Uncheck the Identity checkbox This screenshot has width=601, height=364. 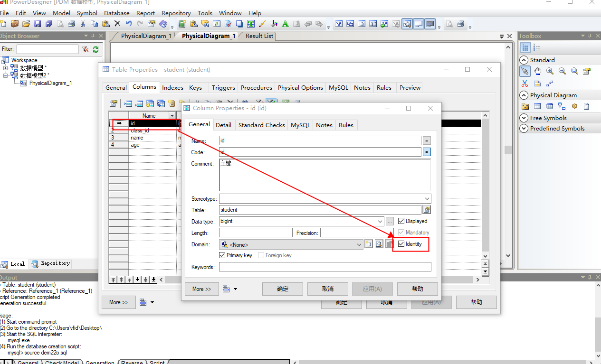click(401, 244)
